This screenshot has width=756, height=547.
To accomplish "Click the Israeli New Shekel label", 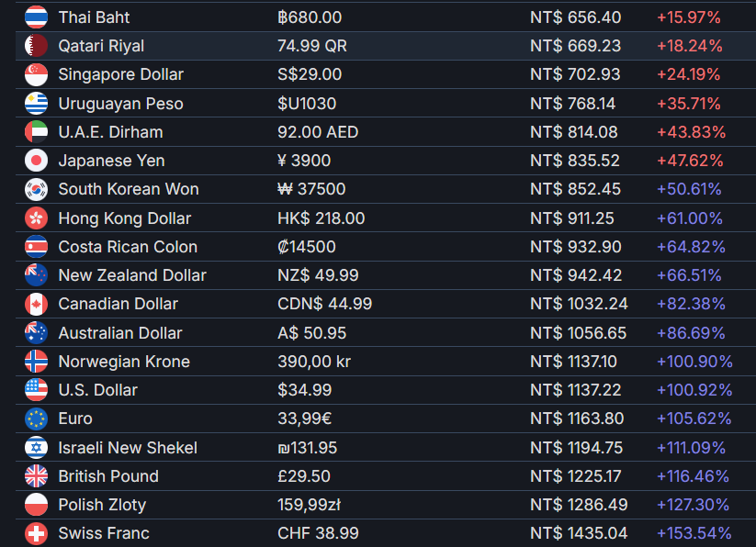I will 128,448.
